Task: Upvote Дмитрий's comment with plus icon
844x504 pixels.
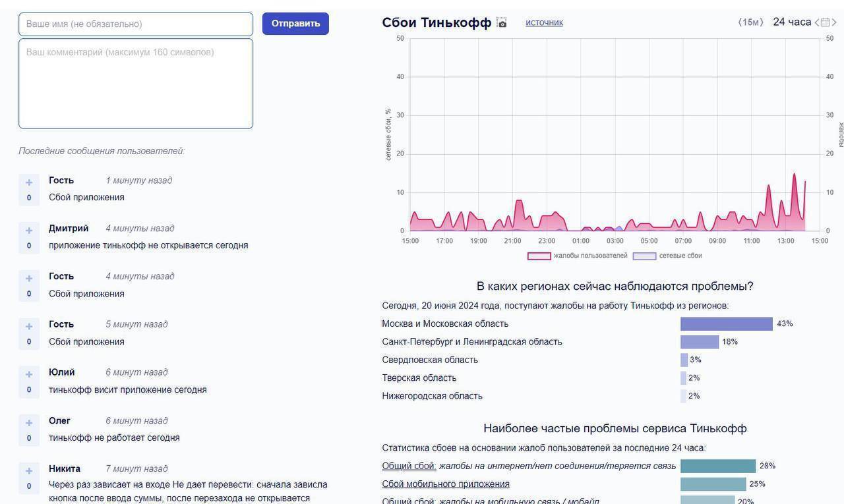Action: (x=29, y=231)
